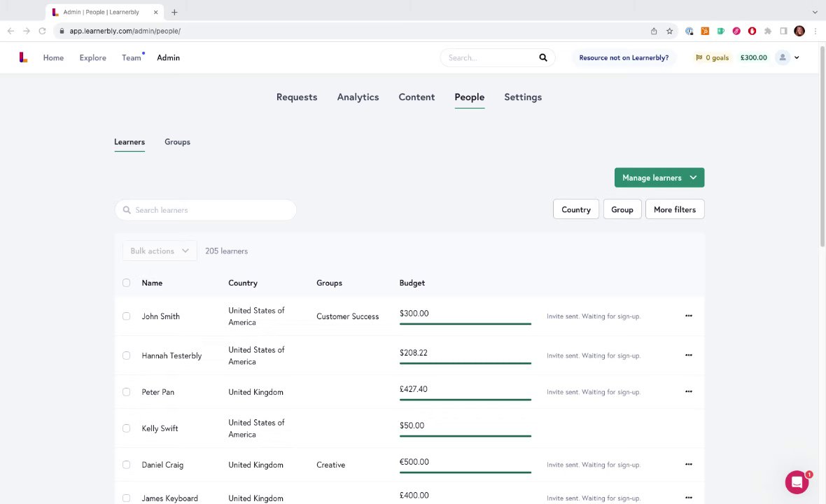
Task: Click the Learnerbly logo icon
Action: (x=23, y=58)
